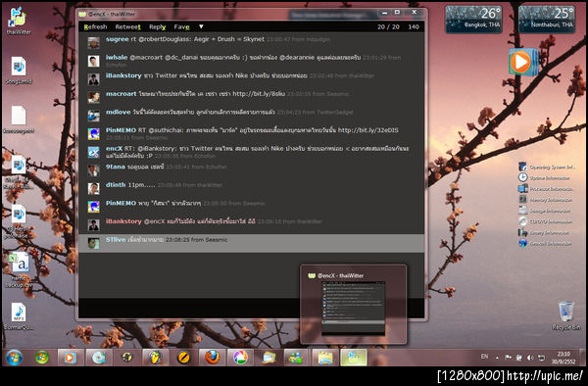Screen dimensions: 588x386
Task: Click encX's blue avatar thumbnail
Action: coord(93,152)
